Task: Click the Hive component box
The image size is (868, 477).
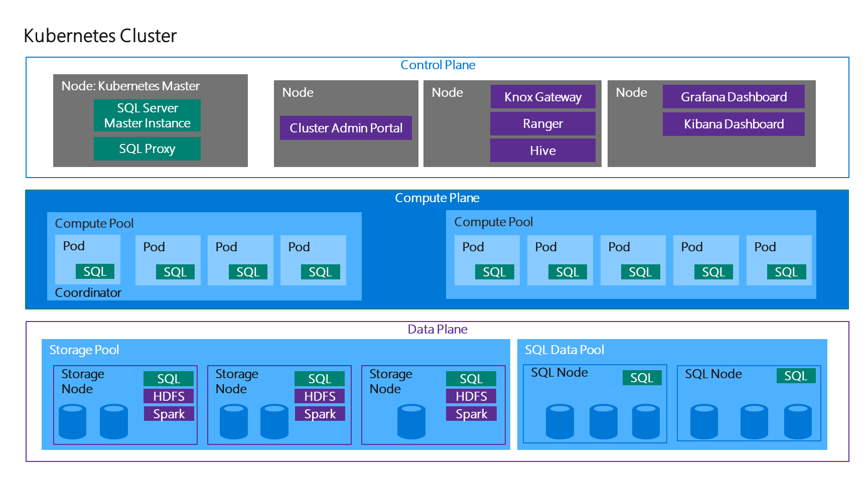Action: pos(542,150)
